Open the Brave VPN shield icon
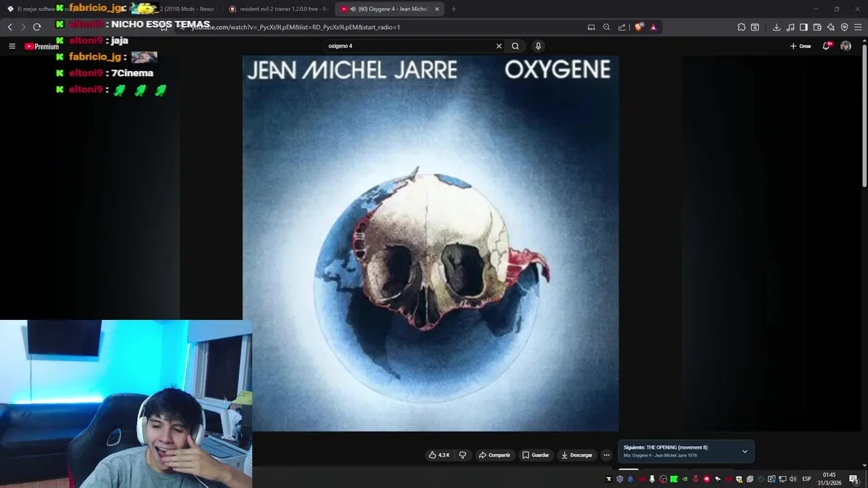Viewport: 868px width, 488px height. point(844,27)
